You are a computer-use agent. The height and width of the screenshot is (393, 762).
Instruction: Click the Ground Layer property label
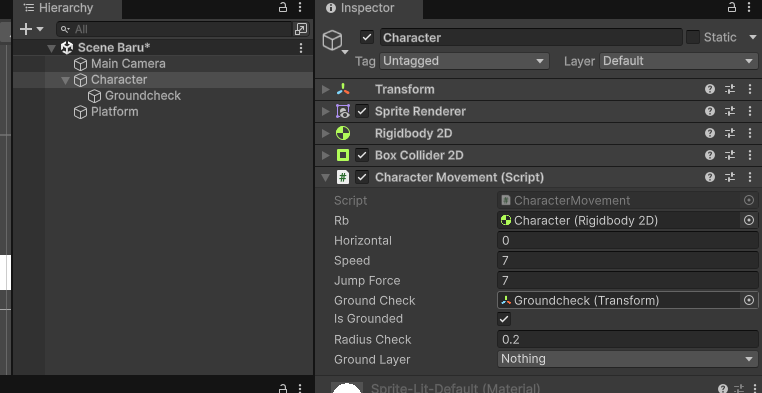click(x=372, y=359)
